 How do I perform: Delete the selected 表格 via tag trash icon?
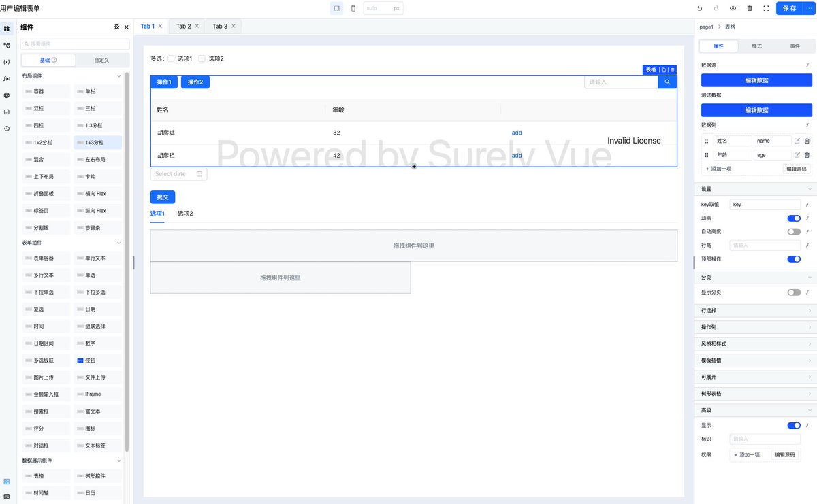click(672, 70)
